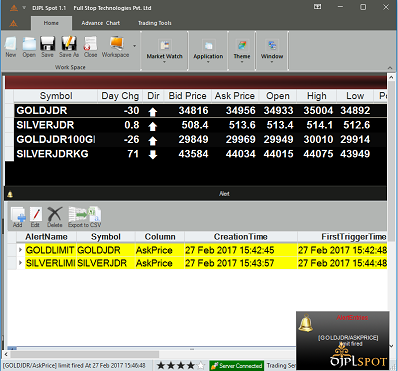Click the AlertEntries notification bell icon
Screen dimensions: 398x371
click(x=305, y=323)
